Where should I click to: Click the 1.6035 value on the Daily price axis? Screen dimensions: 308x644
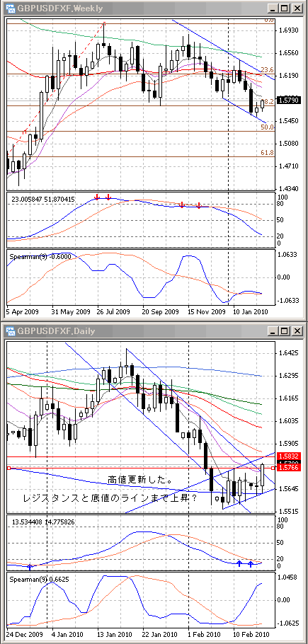point(288,421)
